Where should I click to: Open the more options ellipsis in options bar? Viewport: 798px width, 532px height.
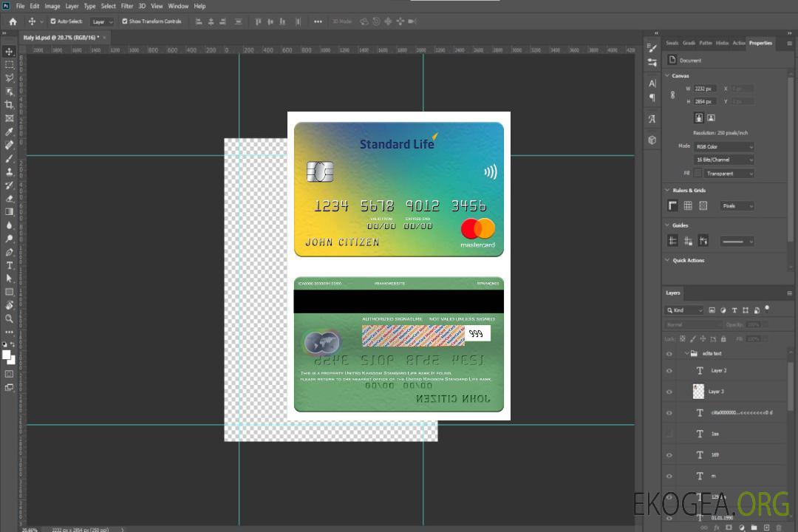[x=318, y=21]
